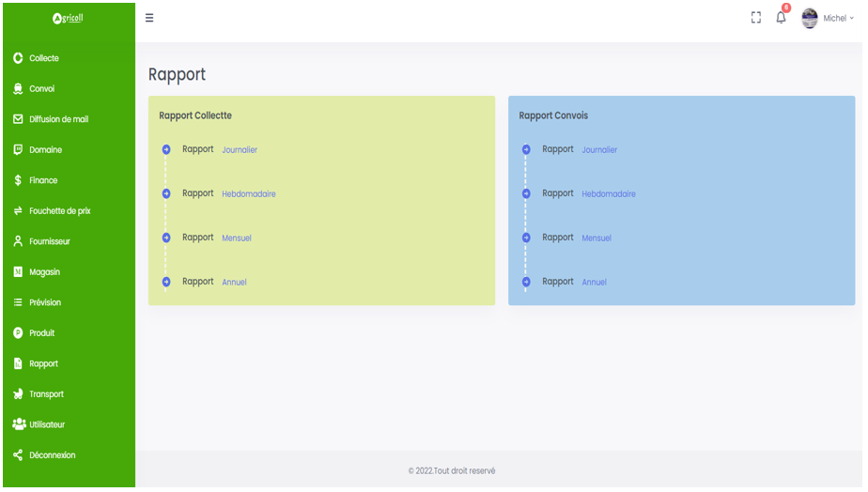
Task: Open Journalier report under Rapport Collectte
Action: click(x=240, y=150)
